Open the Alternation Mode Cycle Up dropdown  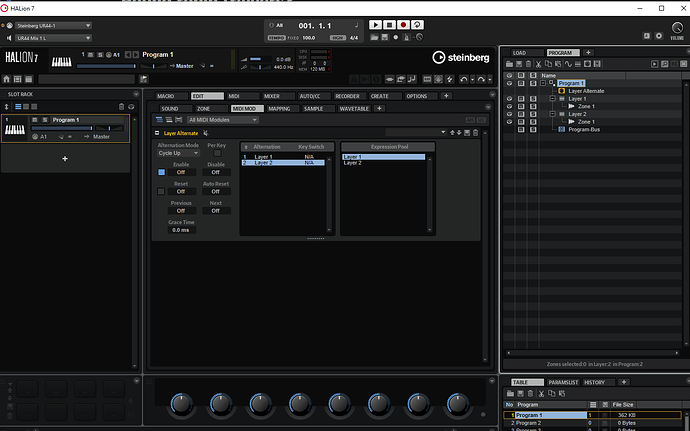tap(178, 153)
